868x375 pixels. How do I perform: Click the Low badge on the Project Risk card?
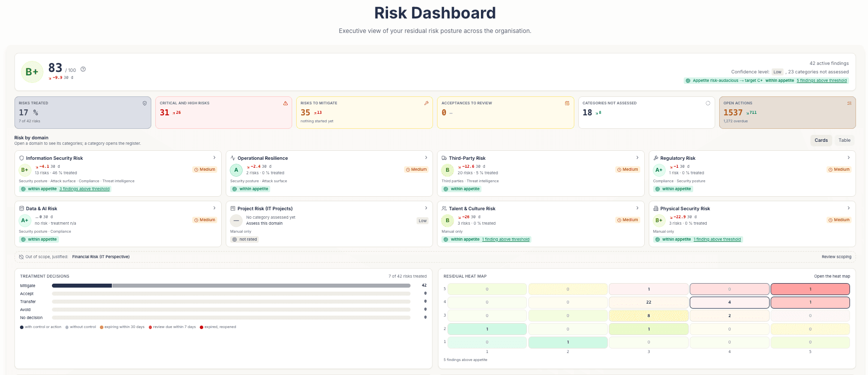tap(423, 221)
